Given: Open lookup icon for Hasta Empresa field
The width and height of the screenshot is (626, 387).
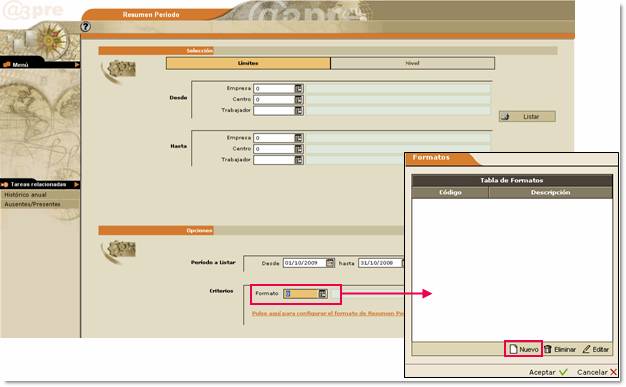Looking at the screenshot, I should pos(299,138).
